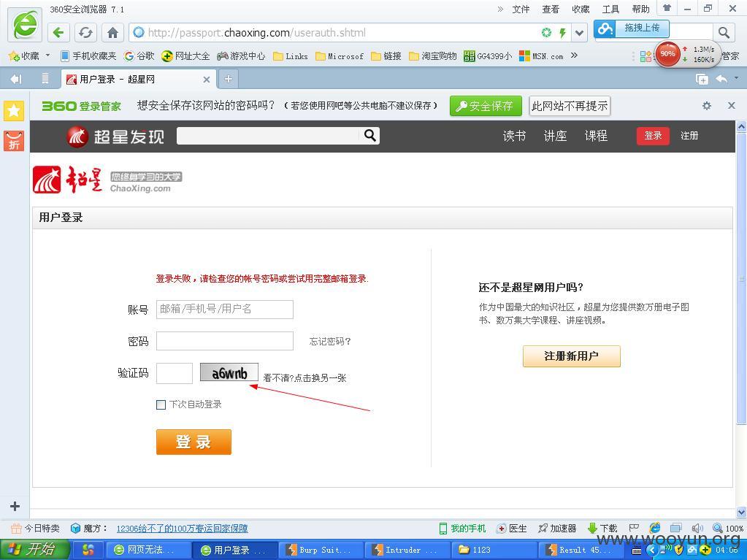
Task: Open the 工具 menu
Action: pos(610,9)
